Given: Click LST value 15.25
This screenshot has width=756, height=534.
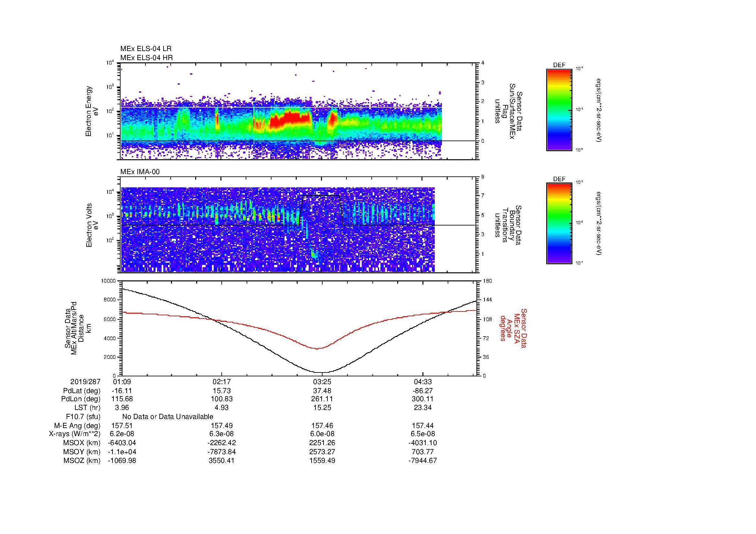Looking at the screenshot, I should click(x=322, y=408).
